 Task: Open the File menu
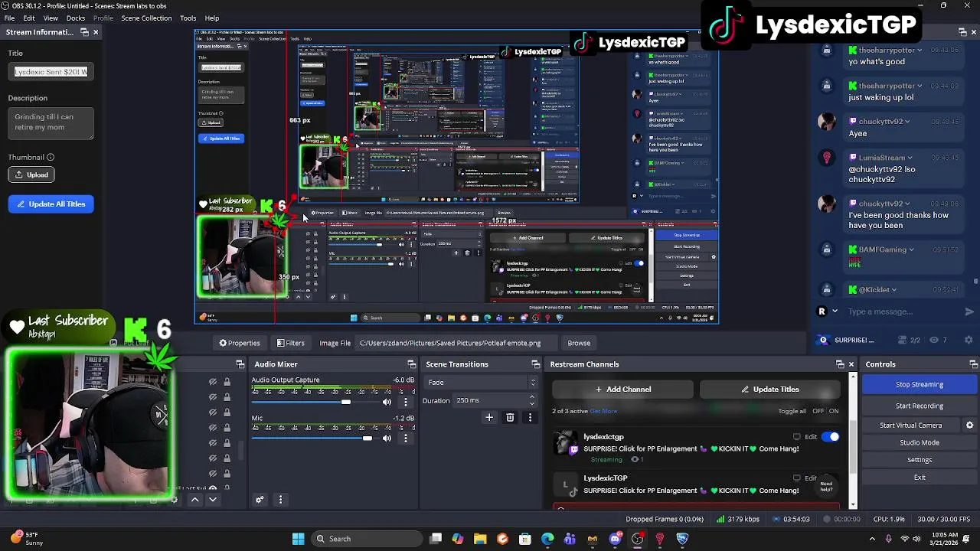[9, 18]
